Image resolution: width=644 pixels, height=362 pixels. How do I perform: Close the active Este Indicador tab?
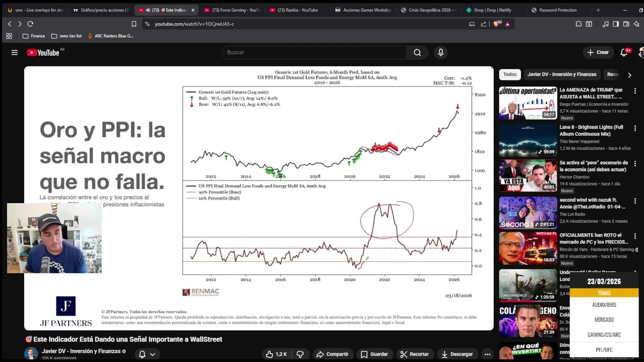[193, 10]
